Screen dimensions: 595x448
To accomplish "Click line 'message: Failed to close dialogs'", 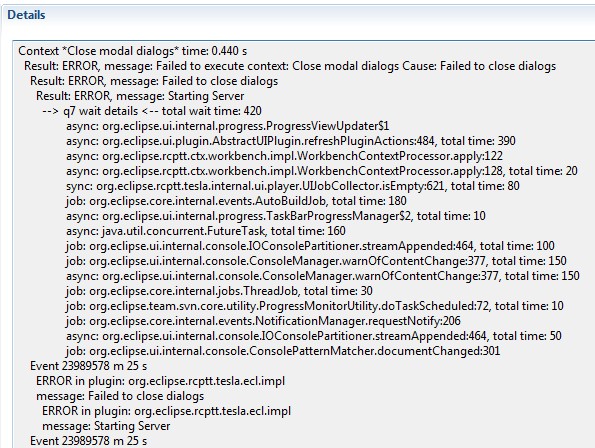I will [x=120, y=396].
